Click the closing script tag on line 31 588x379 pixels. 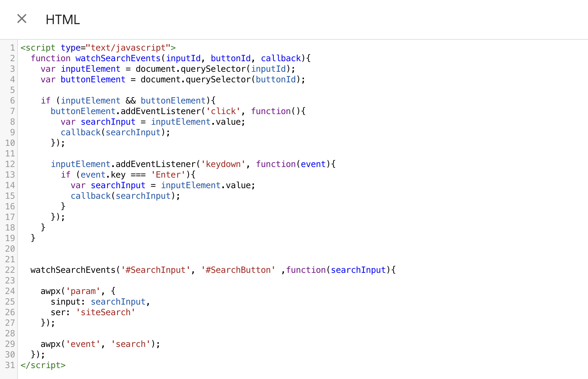[43, 365]
